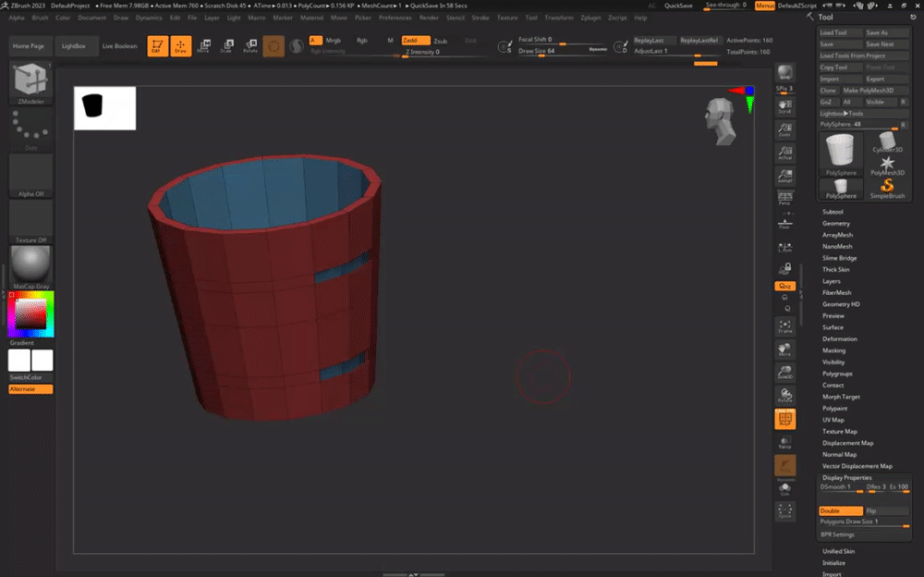
Task: Click the Persp perspective icon
Action: click(784, 198)
